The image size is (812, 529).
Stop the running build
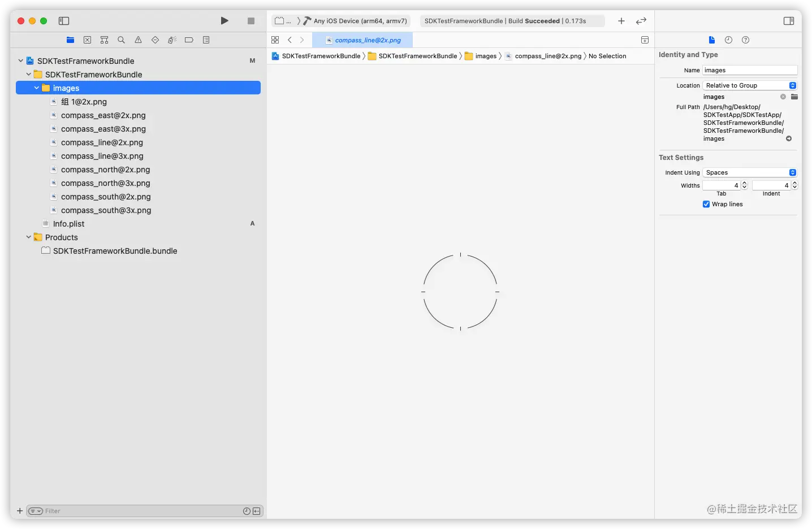pos(251,21)
